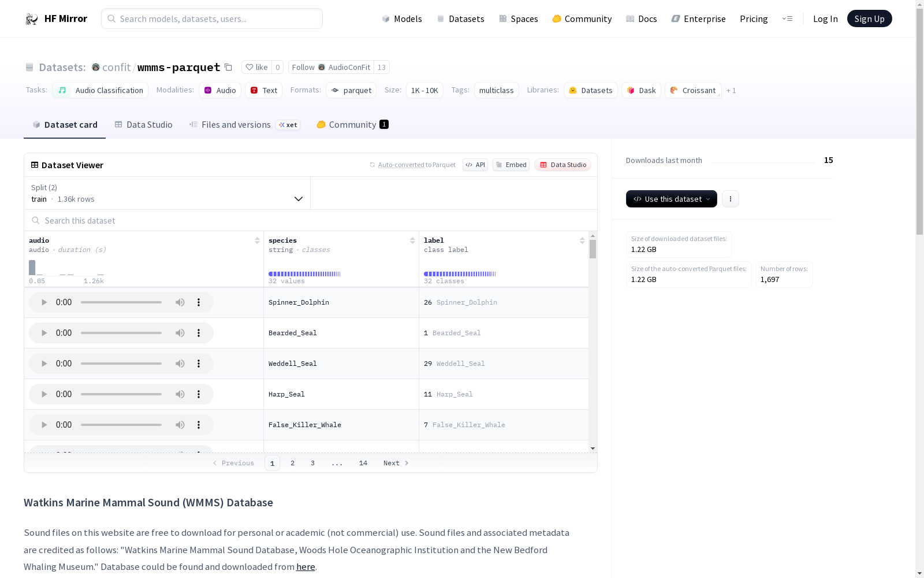Sort the species column
Screen dimensions: 924x578
[x=412, y=240]
